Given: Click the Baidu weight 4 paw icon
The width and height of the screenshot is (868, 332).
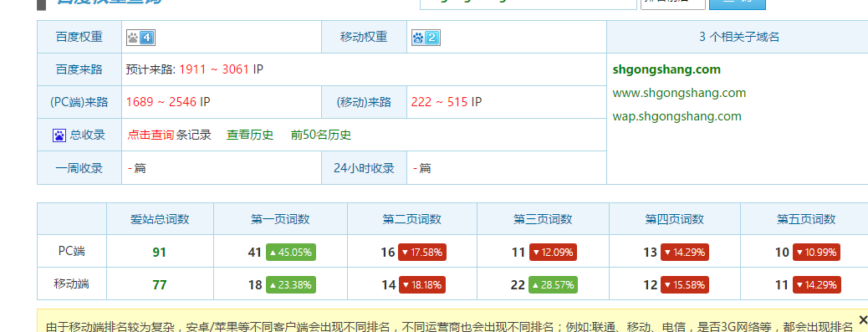Looking at the screenshot, I should 140,37.
